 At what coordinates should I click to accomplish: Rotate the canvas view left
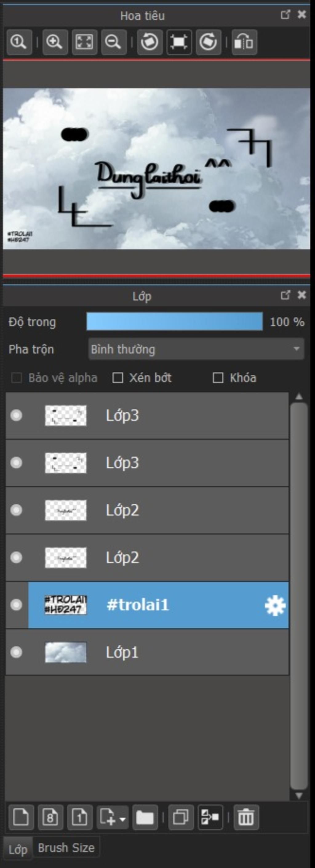[150, 42]
